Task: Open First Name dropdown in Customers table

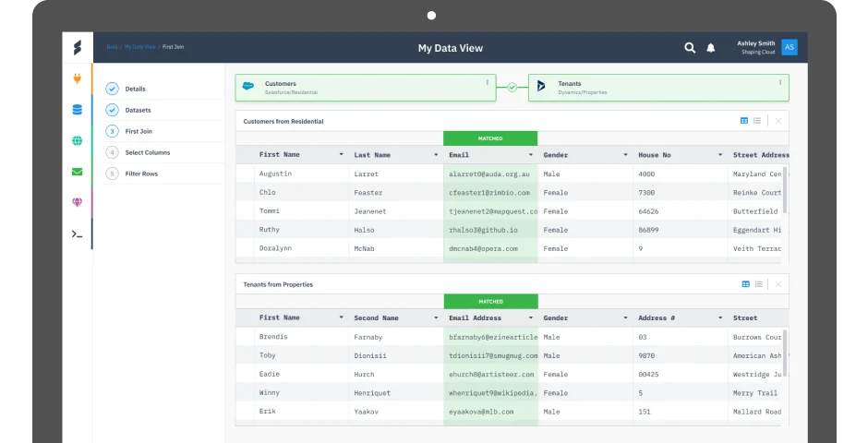Action: pos(341,154)
